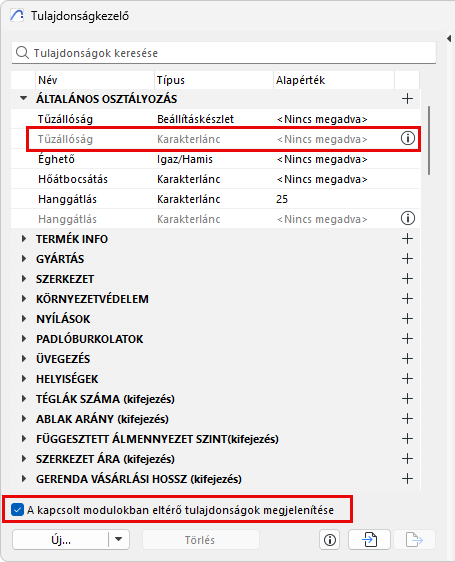Add property to SZERKEZET group

(407, 279)
